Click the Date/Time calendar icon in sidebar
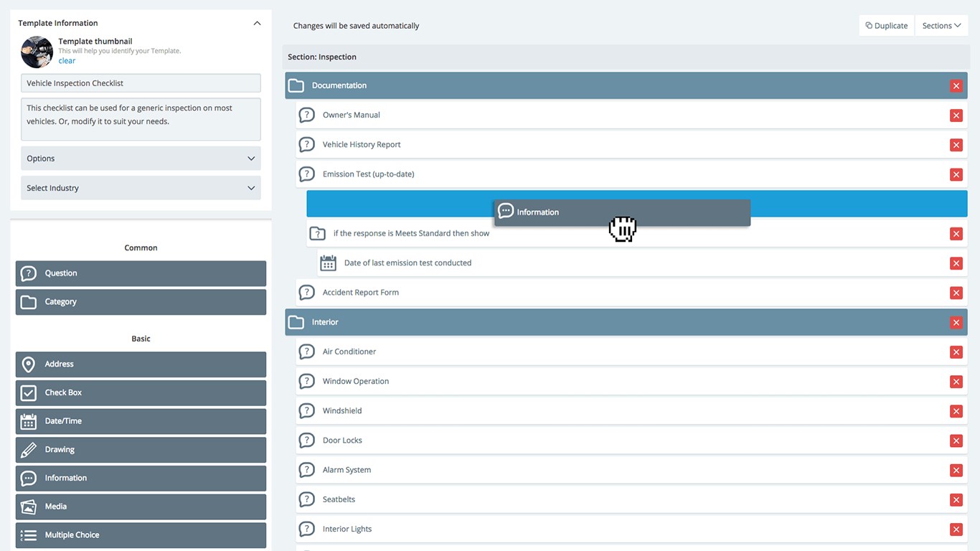980x551 pixels. tap(29, 421)
